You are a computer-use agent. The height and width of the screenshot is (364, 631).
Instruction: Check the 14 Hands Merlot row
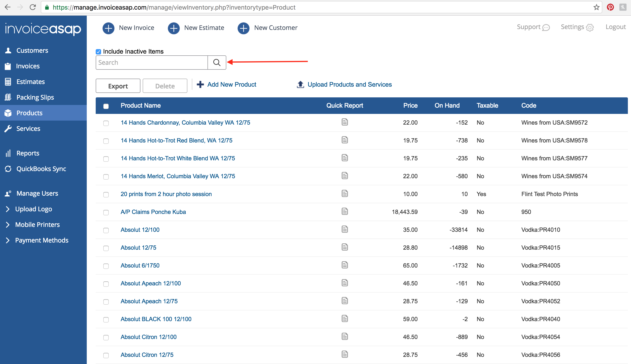tap(106, 177)
